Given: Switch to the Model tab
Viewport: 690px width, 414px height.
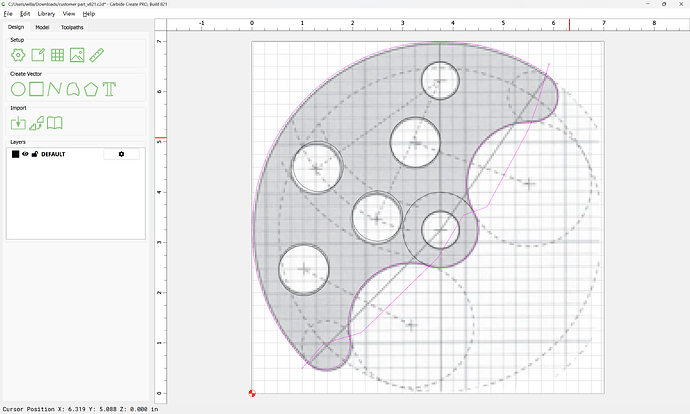Looking at the screenshot, I should point(42,27).
